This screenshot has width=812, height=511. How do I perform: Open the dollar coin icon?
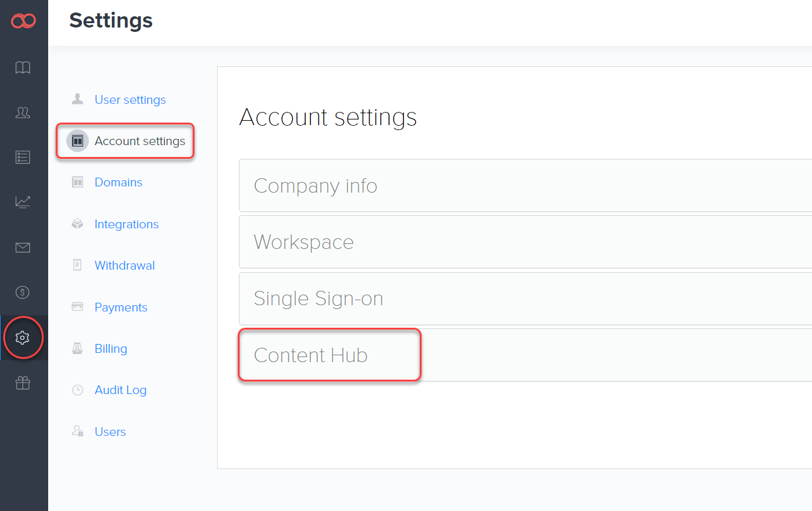(23, 292)
